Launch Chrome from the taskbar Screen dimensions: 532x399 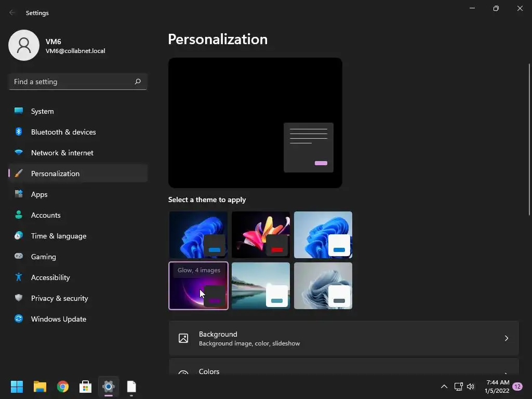[x=63, y=387]
